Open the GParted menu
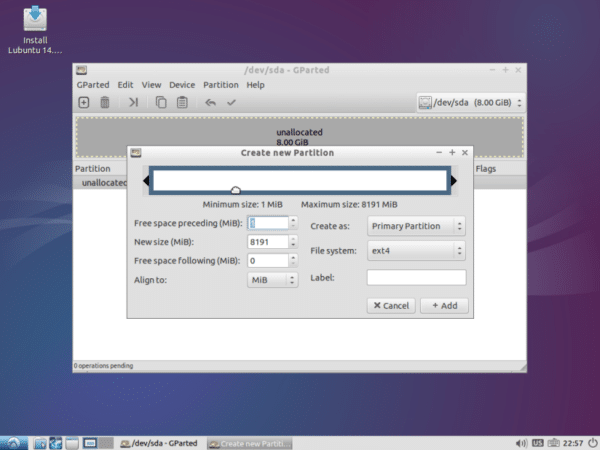The height and width of the screenshot is (450, 600). point(93,85)
